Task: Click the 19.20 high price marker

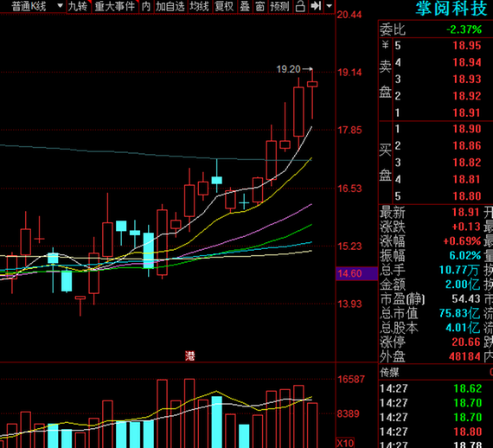Action: pos(288,69)
